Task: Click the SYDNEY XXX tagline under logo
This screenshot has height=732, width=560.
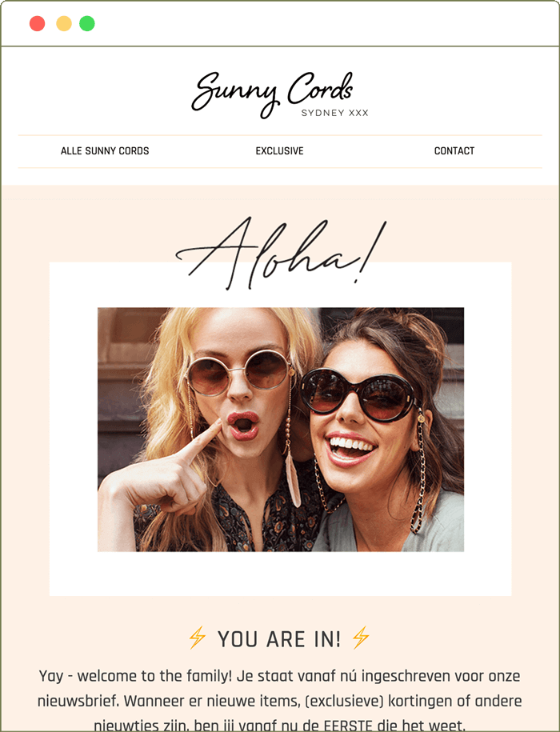Action: point(335,113)
